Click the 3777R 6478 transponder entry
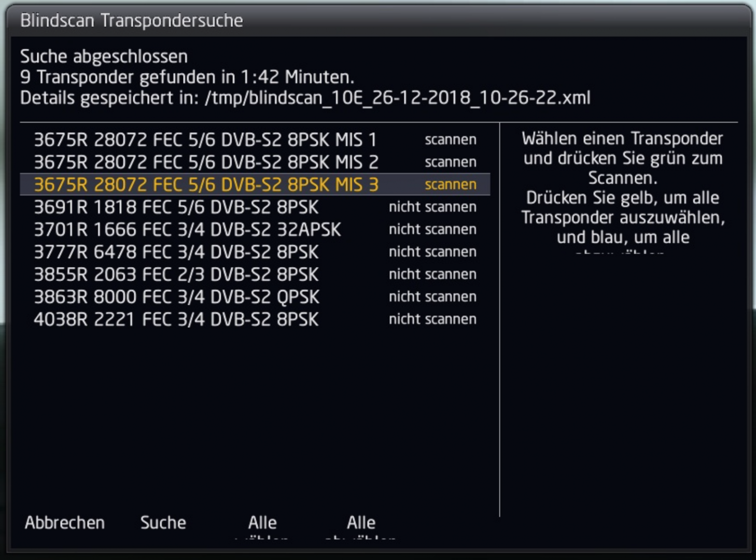Viewport: 756px width, 560px height. coord(176,251)
